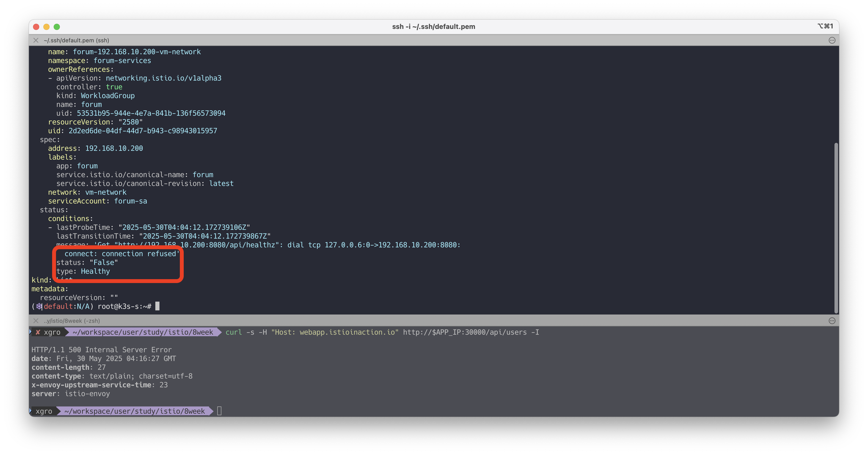This screenshot has width=868, height=455.
Task: Click the lastProbeTime timestamp value
Action: (x=184, y=227)
